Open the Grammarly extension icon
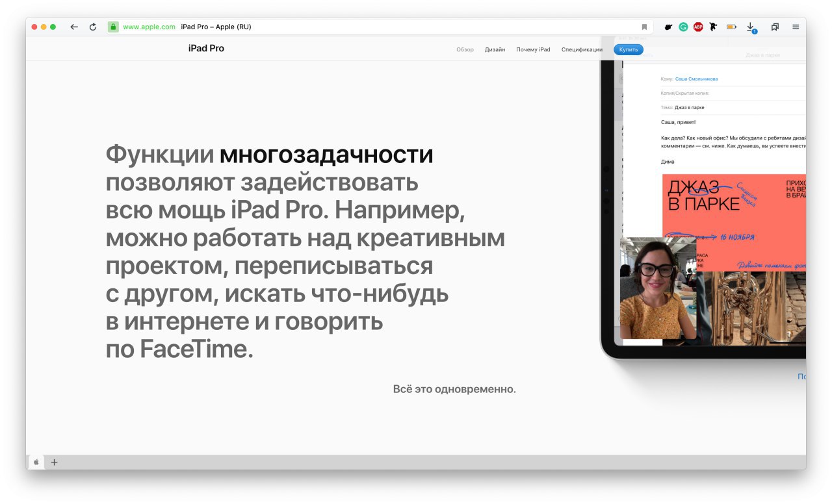The height and width of the screenshot is (504, 832). [x=683, y=27]
